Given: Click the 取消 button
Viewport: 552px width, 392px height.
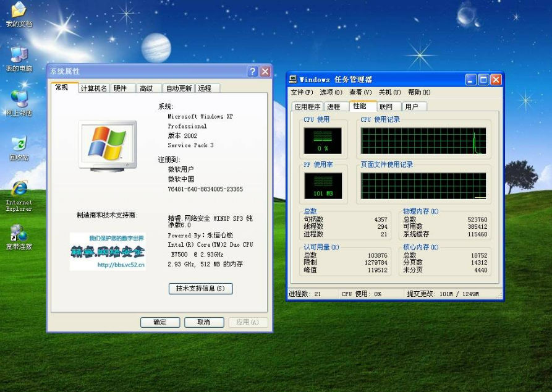Looking at the screenshot, I should pos(204,322).
